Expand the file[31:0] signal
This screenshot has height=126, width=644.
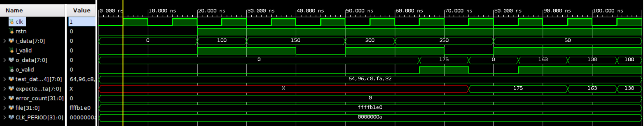click(x=5, y=108)
